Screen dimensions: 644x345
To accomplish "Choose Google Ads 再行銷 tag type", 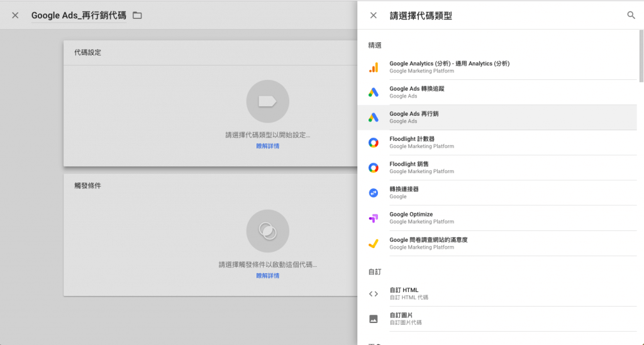I will pyautogui.click(x=497, y=118).
